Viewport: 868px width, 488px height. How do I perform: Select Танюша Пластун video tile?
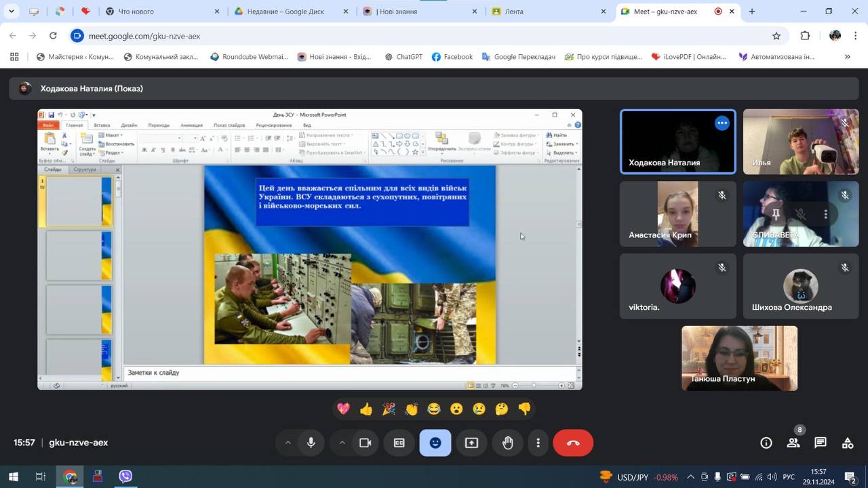(x=739, y=358)
